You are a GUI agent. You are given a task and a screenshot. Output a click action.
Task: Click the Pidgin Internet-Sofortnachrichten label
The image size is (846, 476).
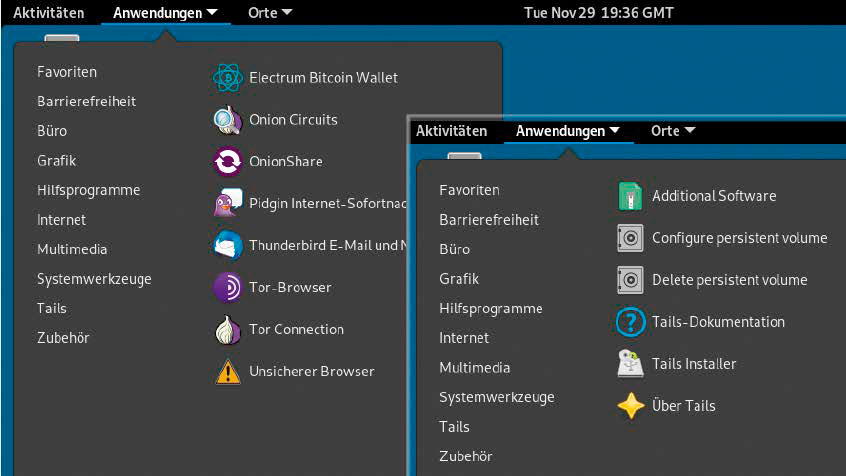click(327, 203)
